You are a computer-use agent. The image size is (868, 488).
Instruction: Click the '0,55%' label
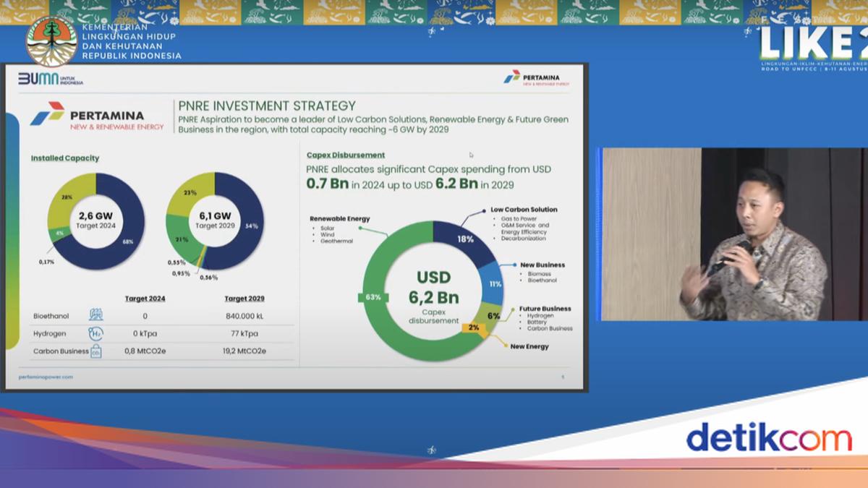[x=176, y=262]
